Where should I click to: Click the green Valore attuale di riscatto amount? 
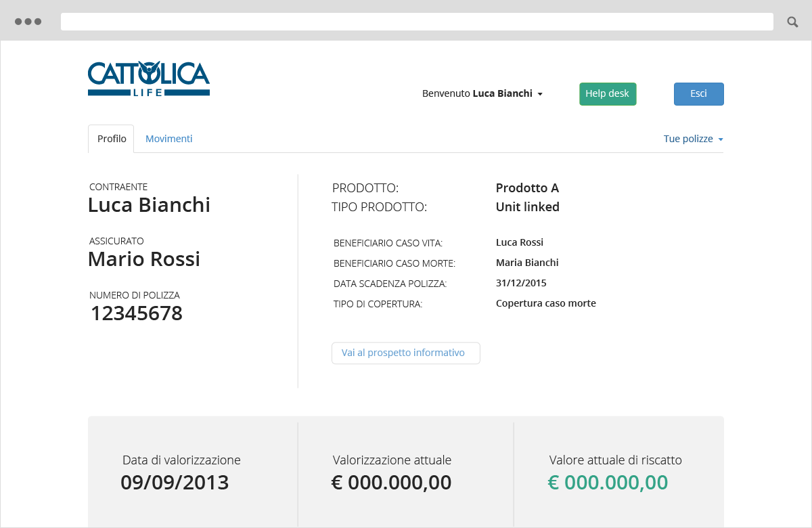tap(608, 483)
